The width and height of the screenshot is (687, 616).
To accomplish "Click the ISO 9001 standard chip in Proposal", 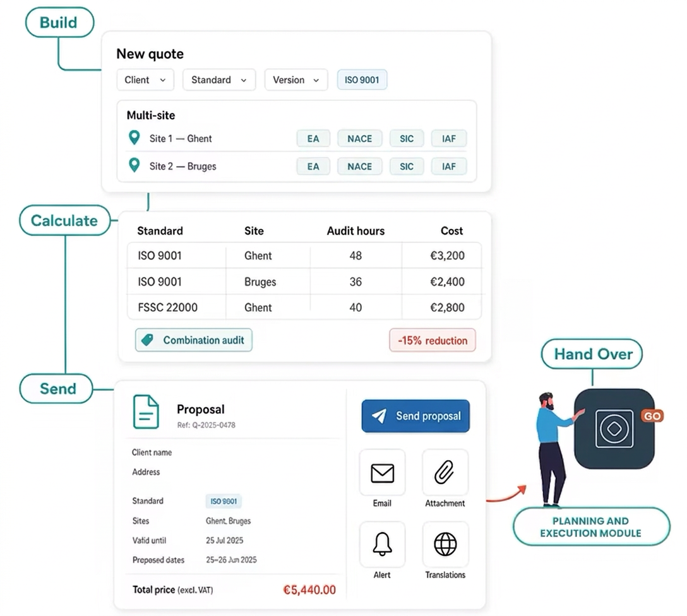I will (224, 501).
